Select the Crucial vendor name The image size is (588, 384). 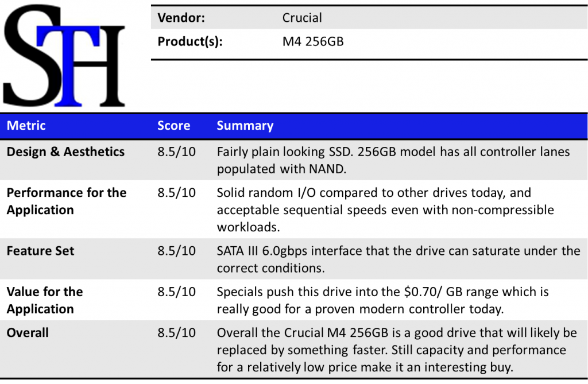(302, 18)
